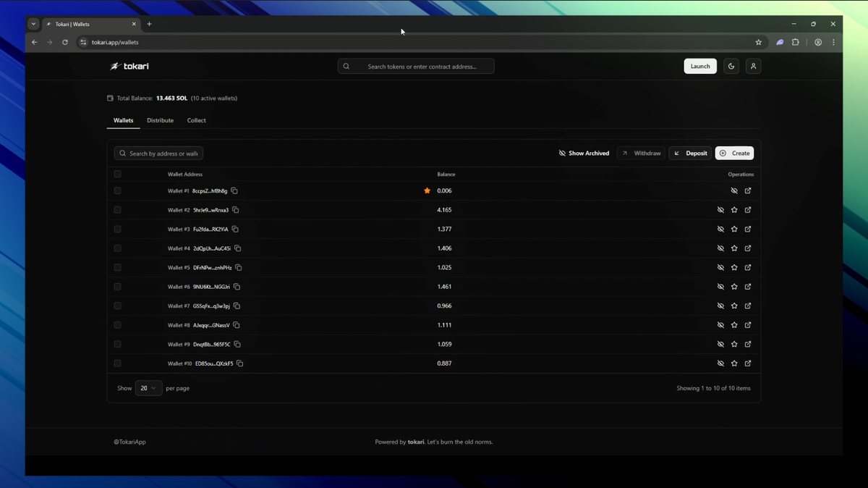Open the Collect tab
The width and height of the screenshot is (868, 488).
[196, 120]
